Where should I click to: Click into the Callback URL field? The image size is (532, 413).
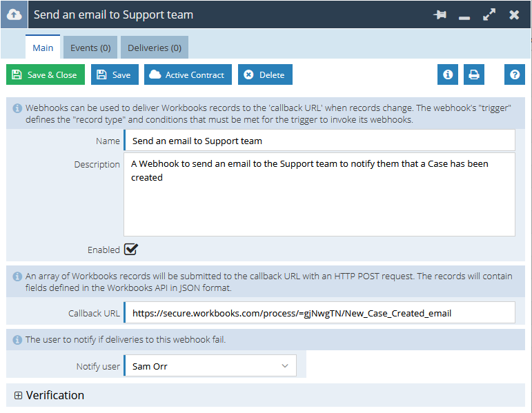point(319,312)
